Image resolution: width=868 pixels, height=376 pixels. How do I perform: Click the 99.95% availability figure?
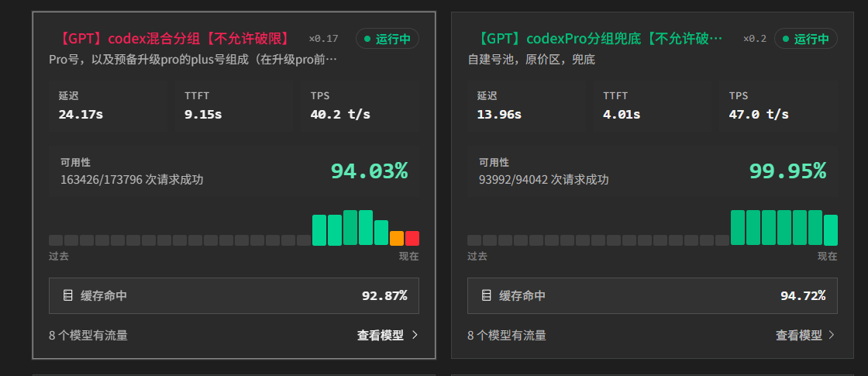pyautogui.click(x=787, y=171)
